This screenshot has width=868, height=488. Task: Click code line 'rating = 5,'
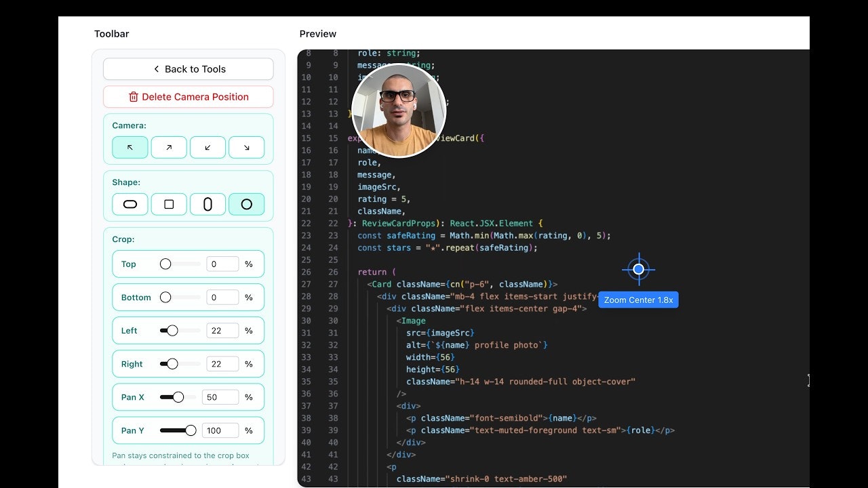click(384, 199)
